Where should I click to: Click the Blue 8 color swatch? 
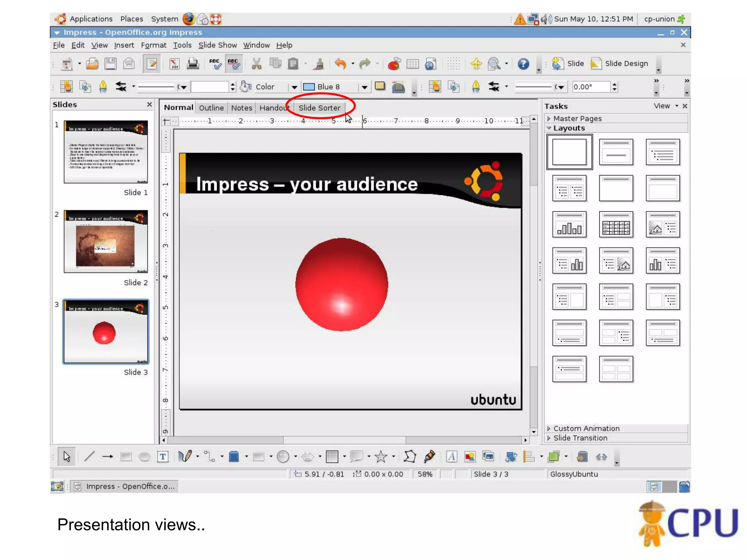(309, 87)
